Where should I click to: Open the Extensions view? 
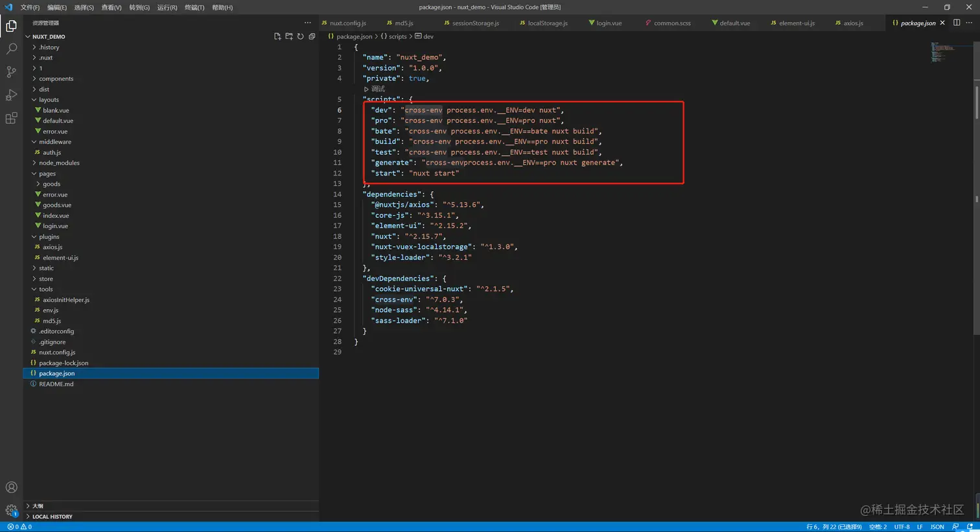(11, 118)
